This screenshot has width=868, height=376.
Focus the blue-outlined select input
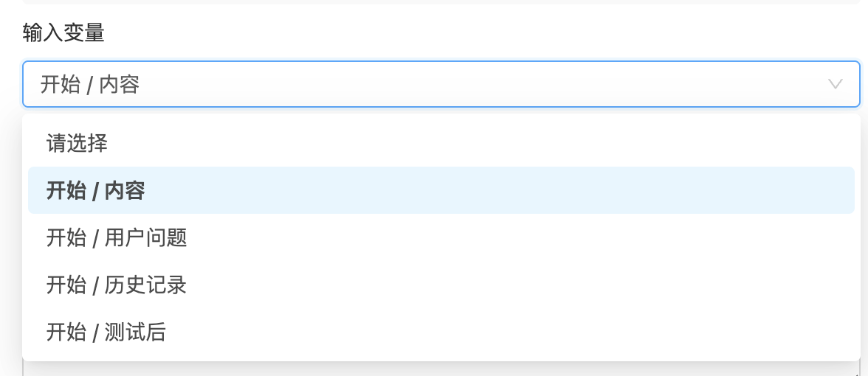(x=441, y=84)
